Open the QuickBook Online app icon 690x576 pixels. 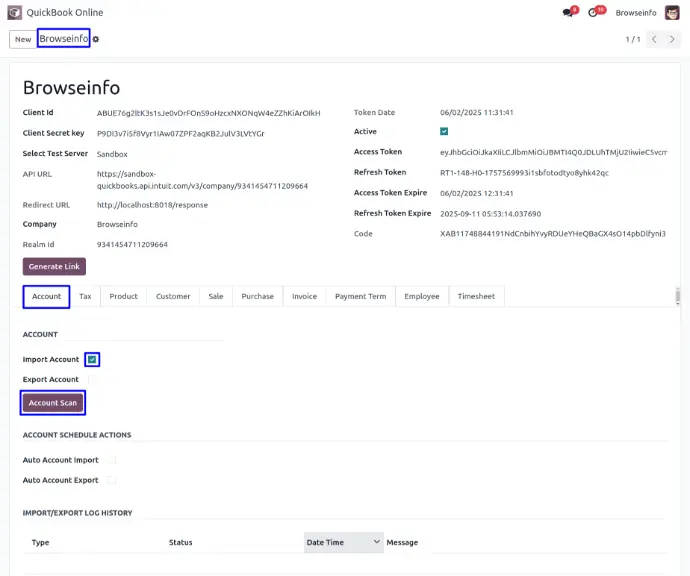(15, 12)
